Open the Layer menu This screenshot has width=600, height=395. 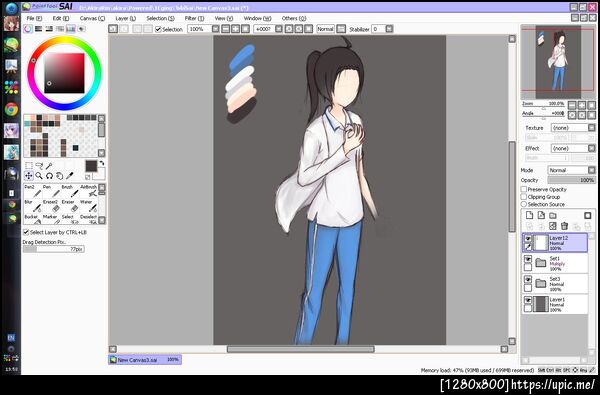click(x=126, y=18)
